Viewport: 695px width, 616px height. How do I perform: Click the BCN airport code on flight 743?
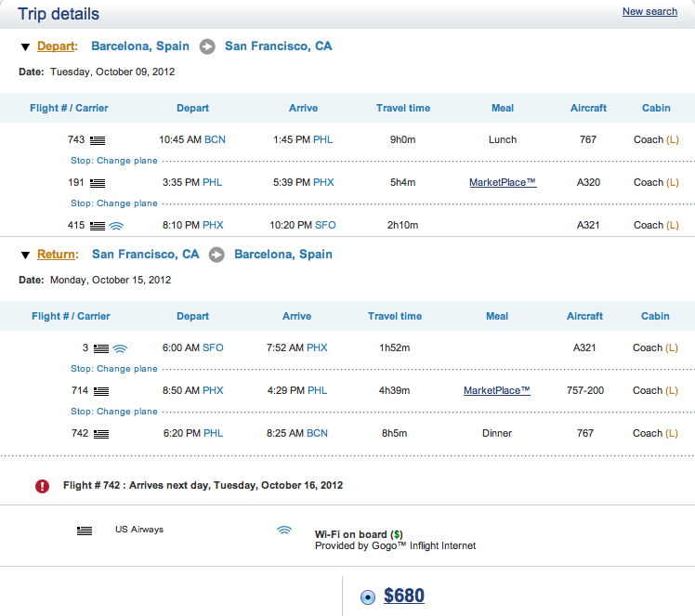[215, 139]
